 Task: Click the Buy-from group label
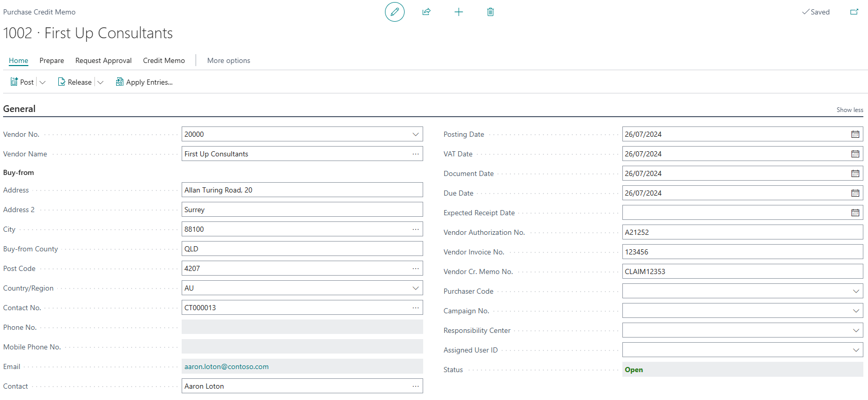tap(19, 172)
